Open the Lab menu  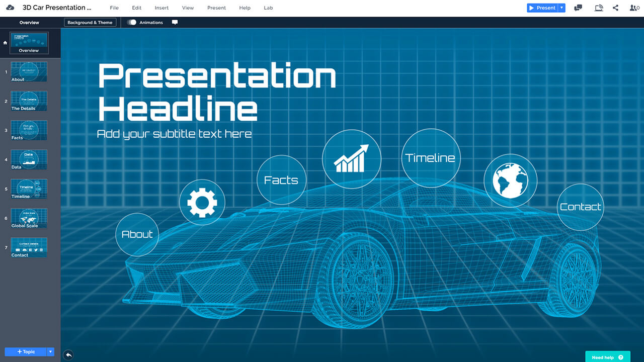coord(269,8)
